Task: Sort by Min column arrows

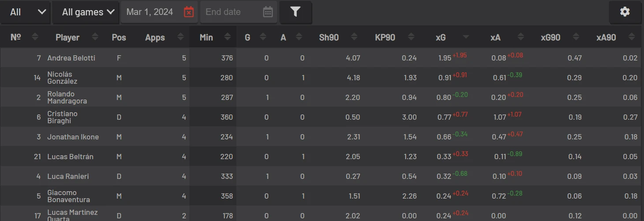Action: (x=228, y=37)
